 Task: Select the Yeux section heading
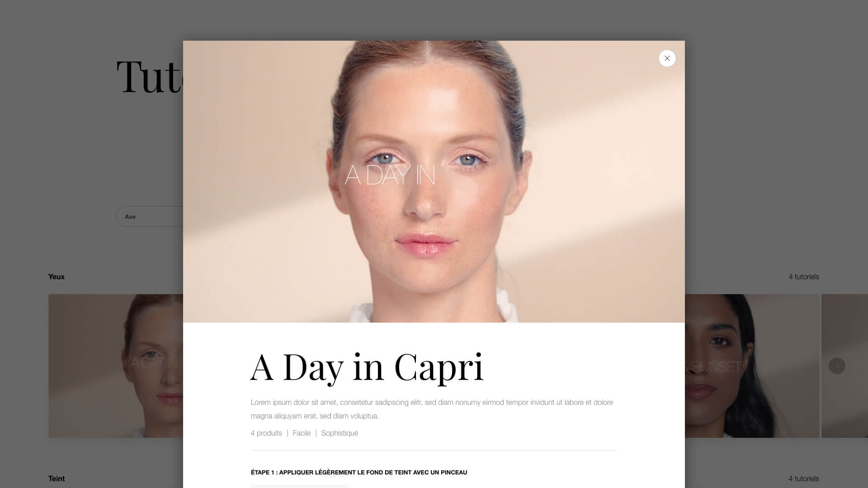pos(57,277)
